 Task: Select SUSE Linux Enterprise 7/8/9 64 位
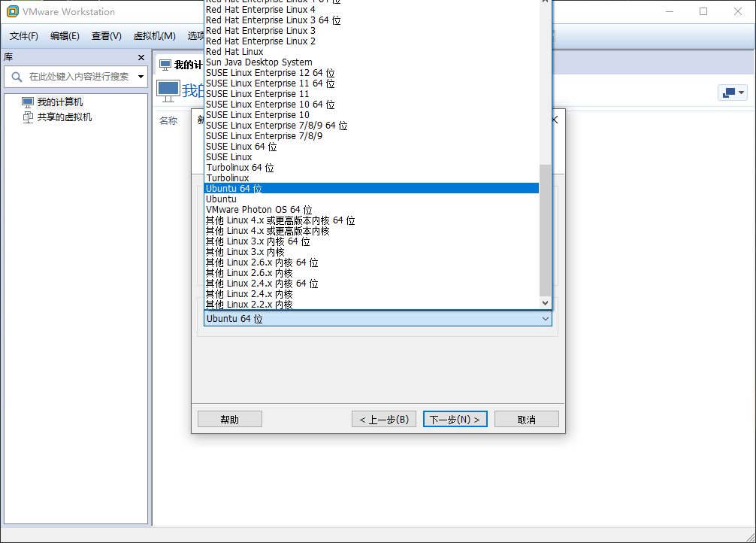click(372, 126)
